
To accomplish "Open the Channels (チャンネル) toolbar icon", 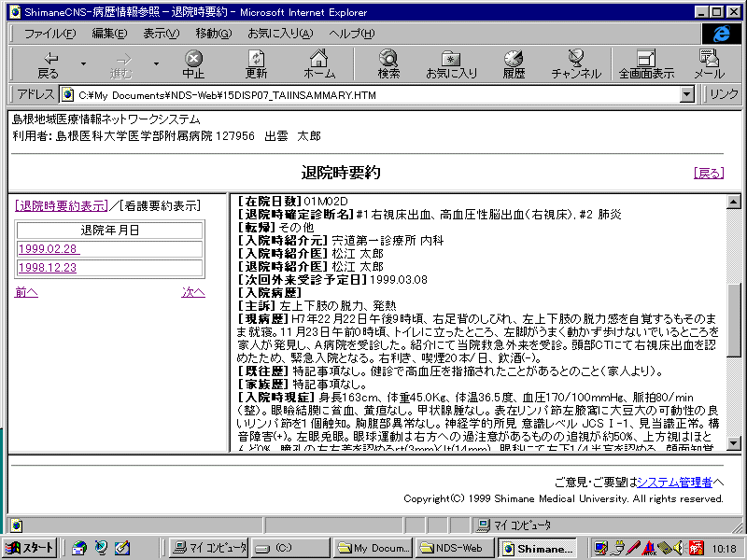I will [x=576, y=63].
